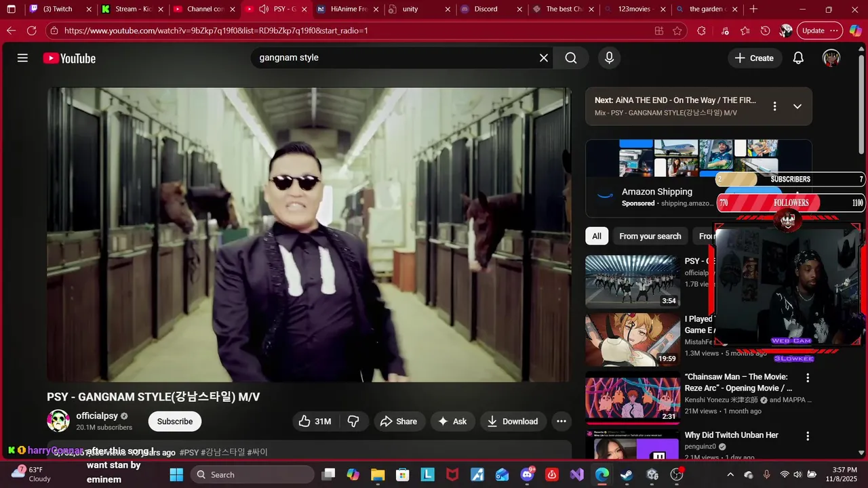Click the Share button

click(399, 422)
